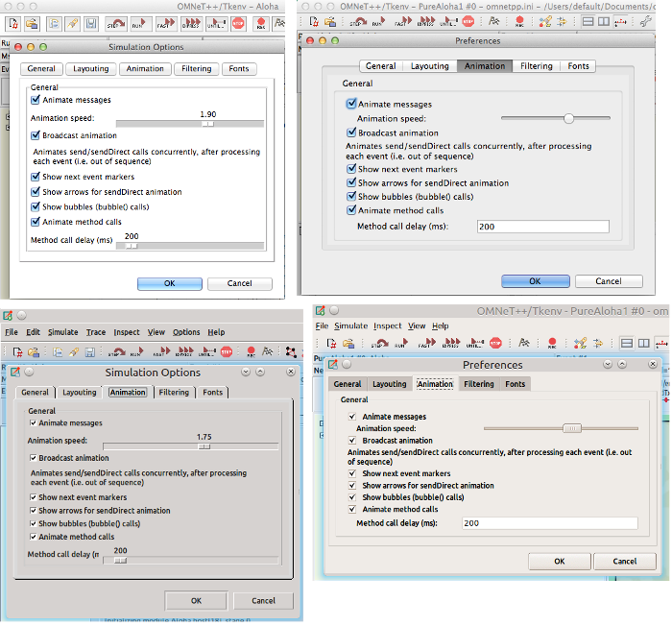This screenshot has width=672, height=626.
Task: Click the red STOP icon in Aloha window toolbar
Action: pyautogui.click(x=238, y=23)
